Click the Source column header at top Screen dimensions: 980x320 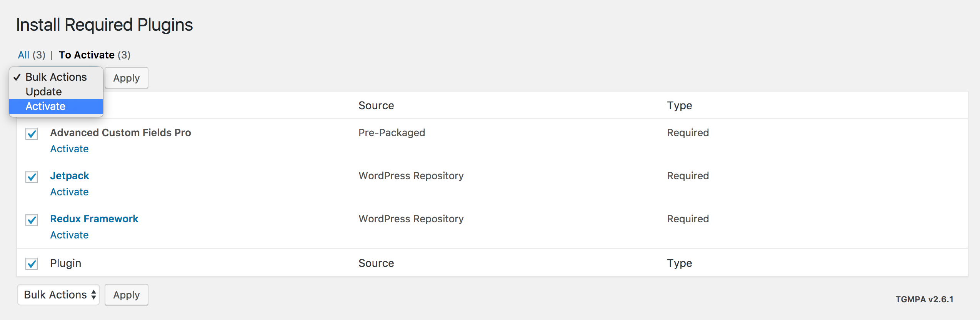pos(376,105)
